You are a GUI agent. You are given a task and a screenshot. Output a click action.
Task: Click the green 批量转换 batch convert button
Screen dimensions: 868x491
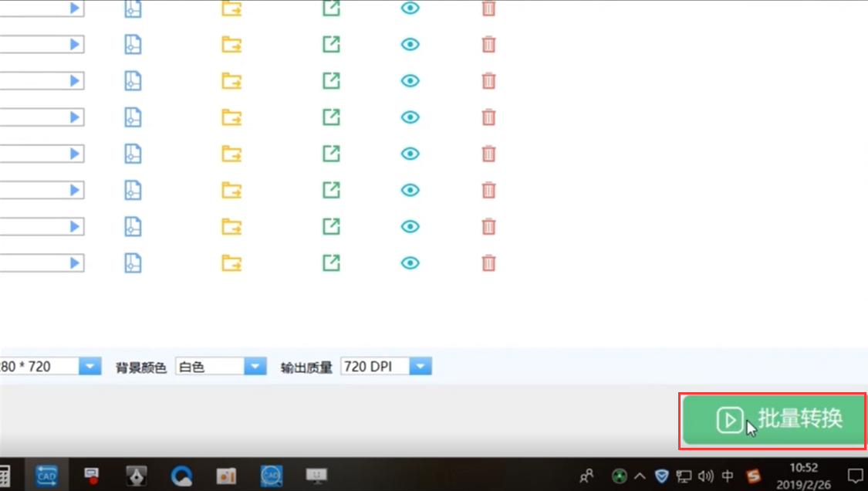click(x=773, y=419)
